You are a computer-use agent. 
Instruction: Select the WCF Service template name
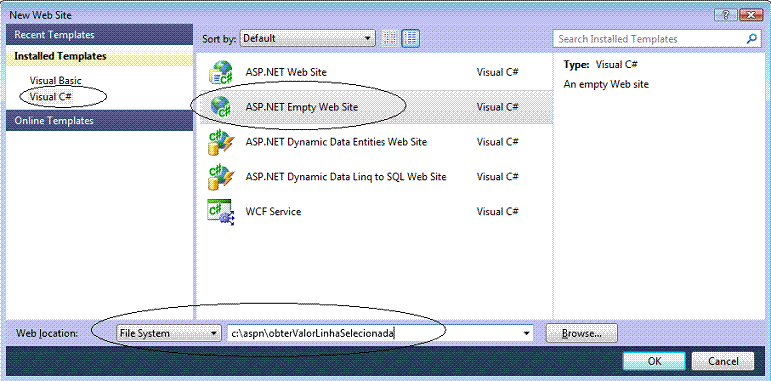point(273,212)
